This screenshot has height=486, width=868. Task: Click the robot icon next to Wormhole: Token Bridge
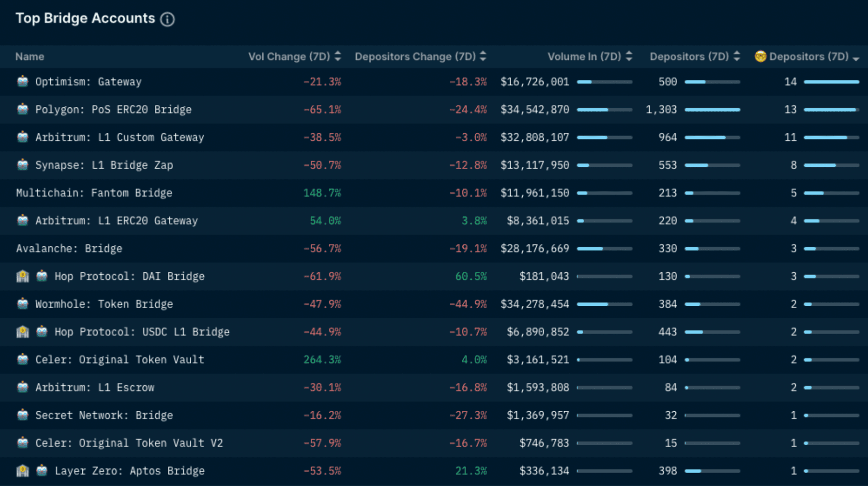tap(23, 304)
